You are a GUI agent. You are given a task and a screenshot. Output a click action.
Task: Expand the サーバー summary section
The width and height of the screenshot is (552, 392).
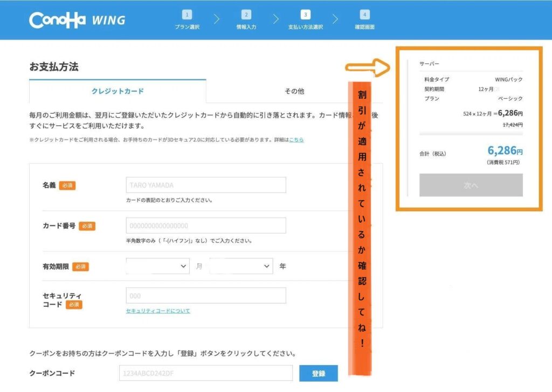pyautogui.click(x=431, y=63)
